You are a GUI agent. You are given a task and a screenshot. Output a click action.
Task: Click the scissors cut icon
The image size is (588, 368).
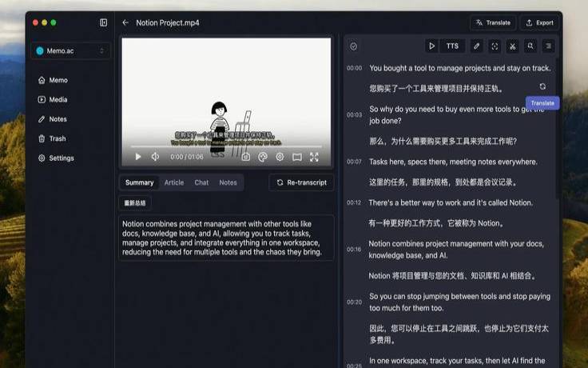pyautogui.click(x=513, y=46)
